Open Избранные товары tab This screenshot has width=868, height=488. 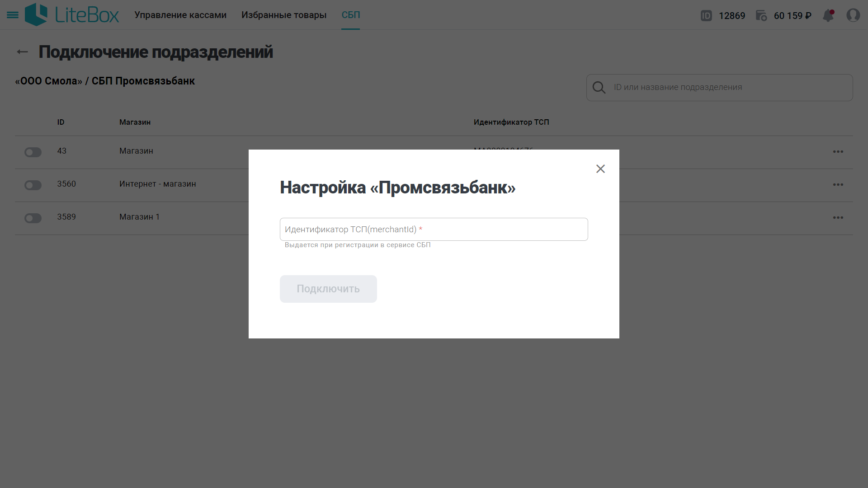coord(284,15)
